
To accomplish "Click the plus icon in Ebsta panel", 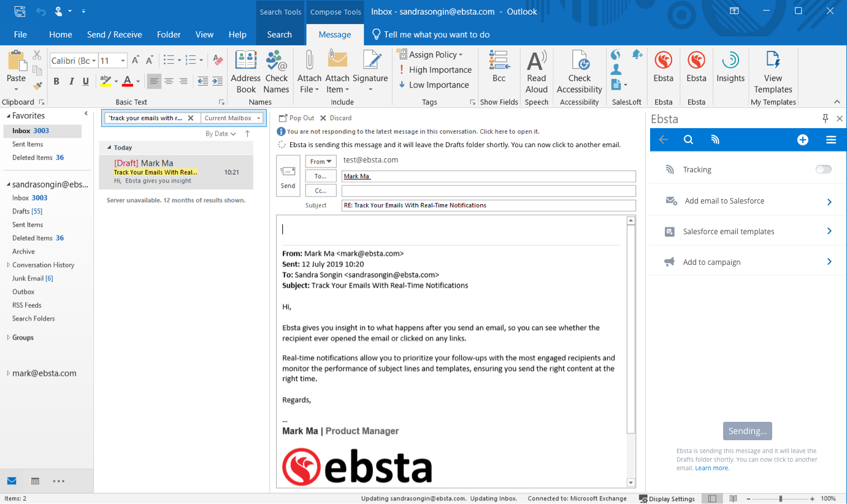I will point(802,140).
